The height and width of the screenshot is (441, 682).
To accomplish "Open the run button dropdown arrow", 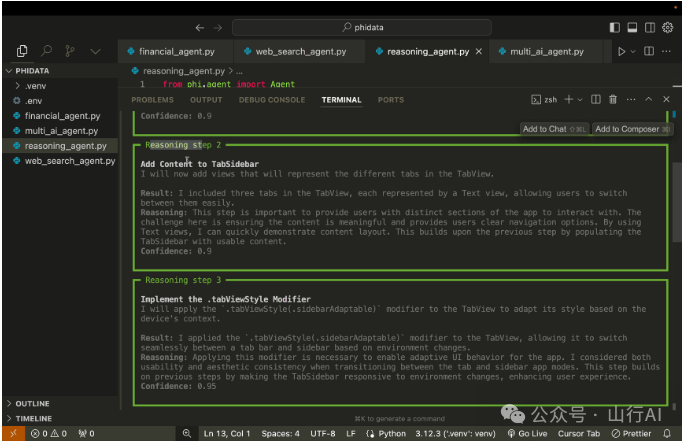I will [x=633, y=52].
